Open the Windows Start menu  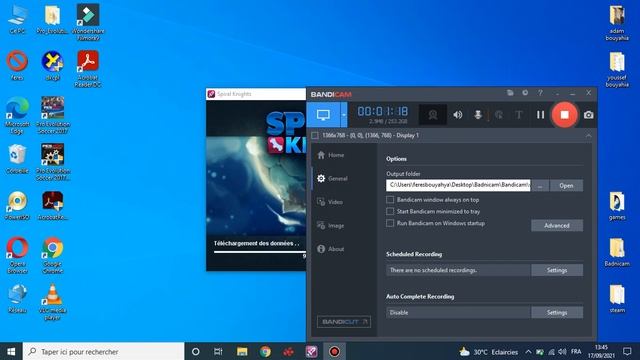[x=11, y=351]
